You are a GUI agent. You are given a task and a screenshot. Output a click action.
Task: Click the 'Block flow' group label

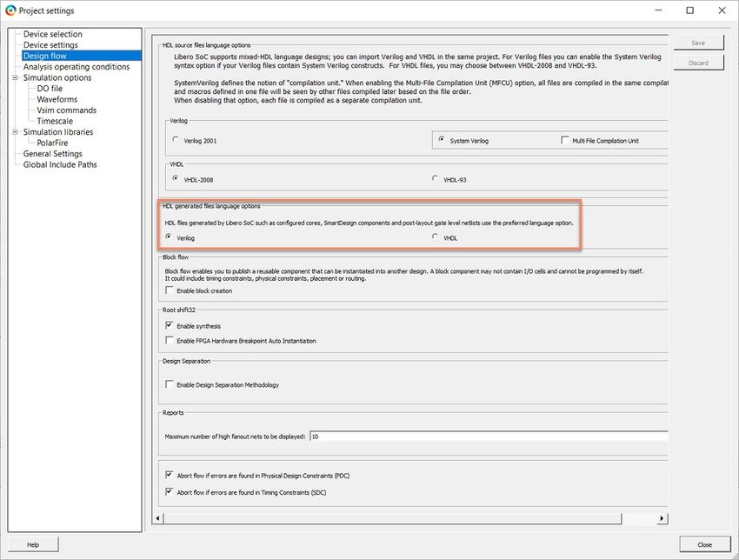(176, 257)
